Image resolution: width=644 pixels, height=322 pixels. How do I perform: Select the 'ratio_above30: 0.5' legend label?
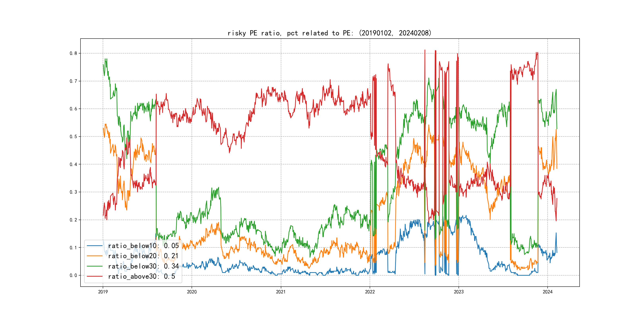click(x=142, y=276)
